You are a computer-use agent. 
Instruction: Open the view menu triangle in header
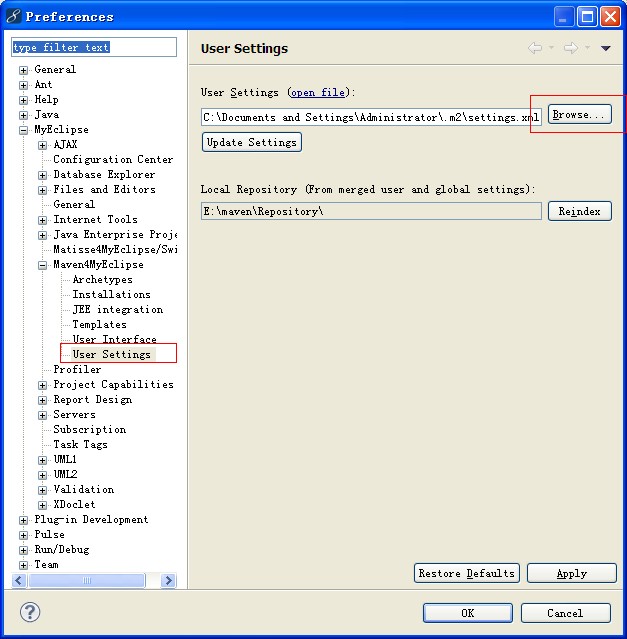point(605,48)
